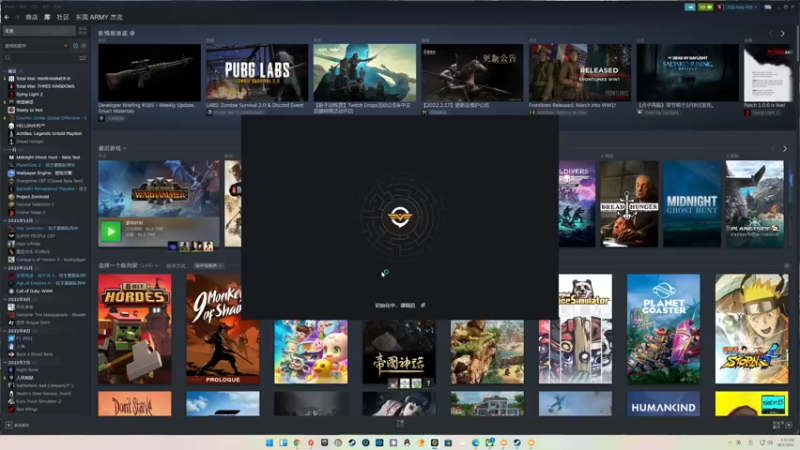
Task: Select Dread Hunger in the sidebar list
Action: coord(30,141)
